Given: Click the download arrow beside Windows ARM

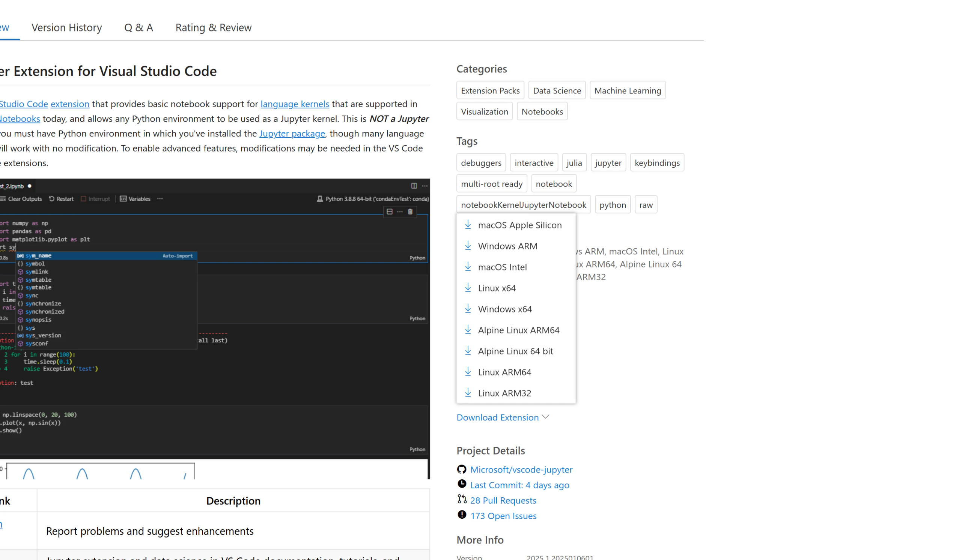Looking at the screenshot, I should click(x=468, y=245).
